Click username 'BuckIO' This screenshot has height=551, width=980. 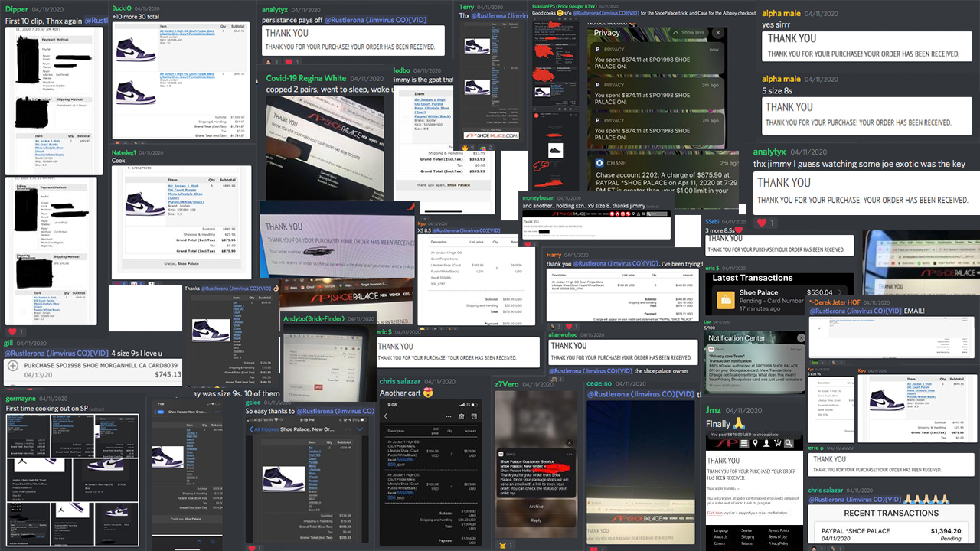click(x=122, y=8)
